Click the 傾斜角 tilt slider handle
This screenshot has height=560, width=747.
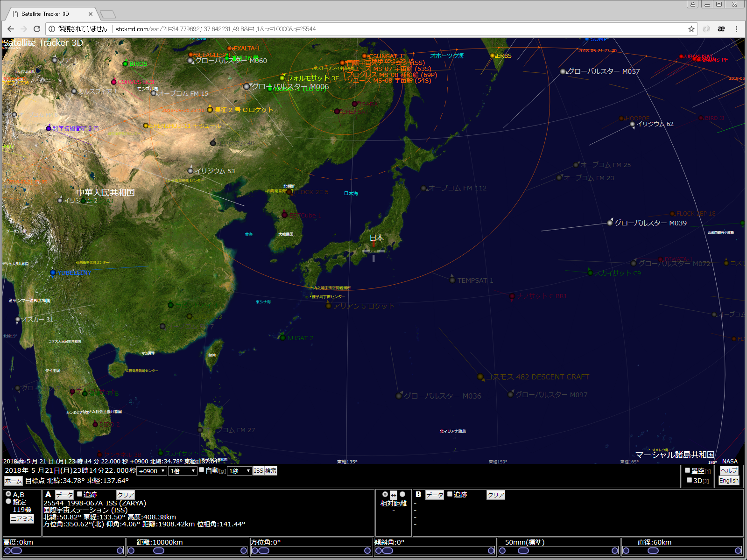[388, 551]
